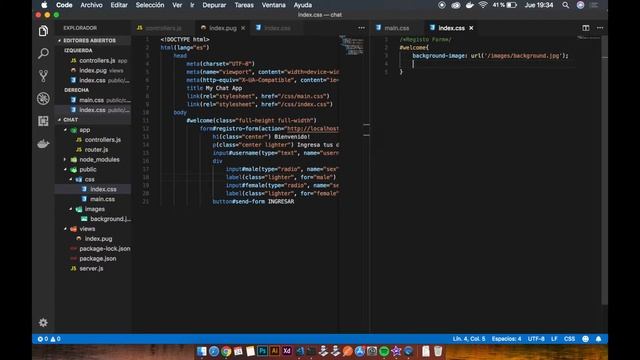Follow the http://localhost link in index.pug
This screenshot has width=640, height=360.
coord(313,129)
